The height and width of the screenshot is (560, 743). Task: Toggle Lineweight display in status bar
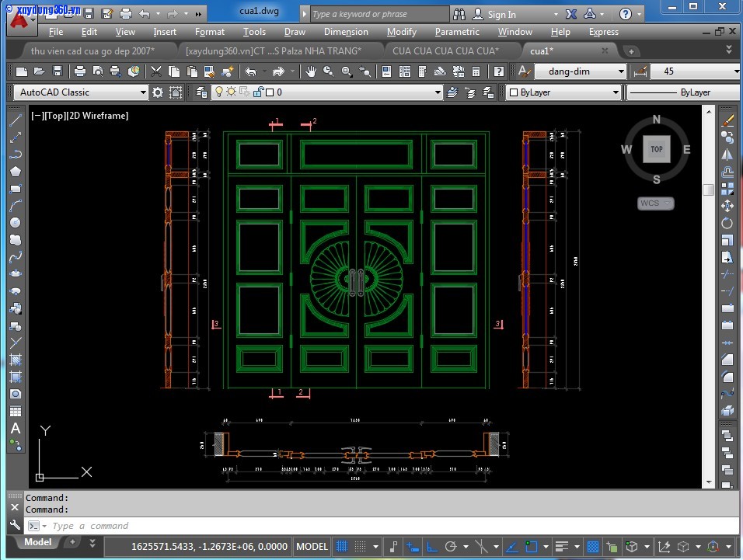click(561, 547)
